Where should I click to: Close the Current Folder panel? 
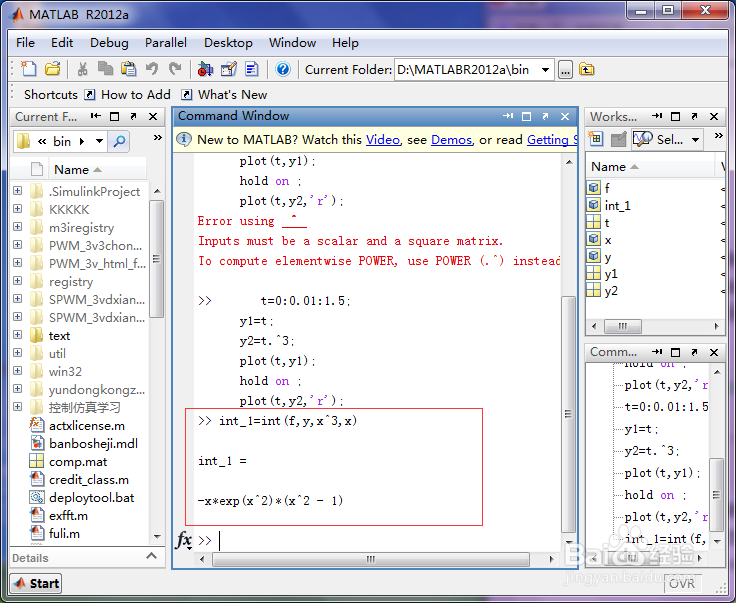point(153,116)
